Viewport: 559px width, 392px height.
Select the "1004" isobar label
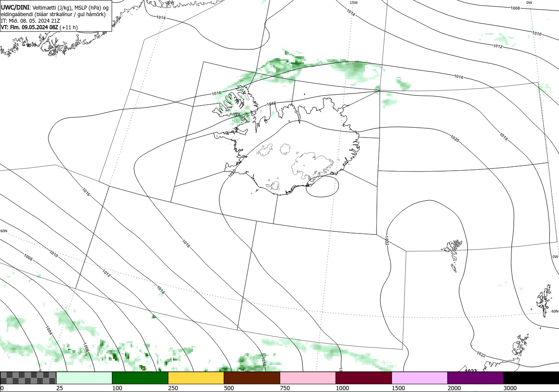pyautogui.click(x=48, y=330)
